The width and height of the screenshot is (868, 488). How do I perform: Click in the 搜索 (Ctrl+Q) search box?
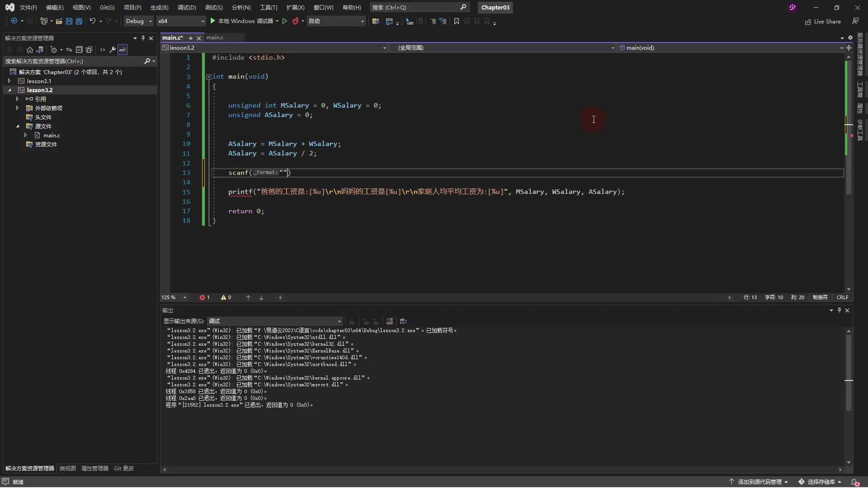pyautogui.click(x=420, y=7)
